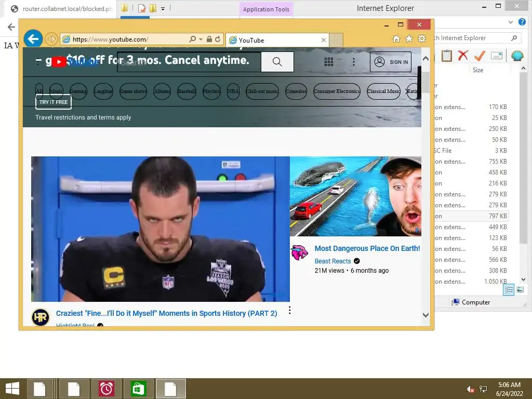This screenshot has height=399, width=532.
Task: Select the All filter chip
Action: pos(39,91)
